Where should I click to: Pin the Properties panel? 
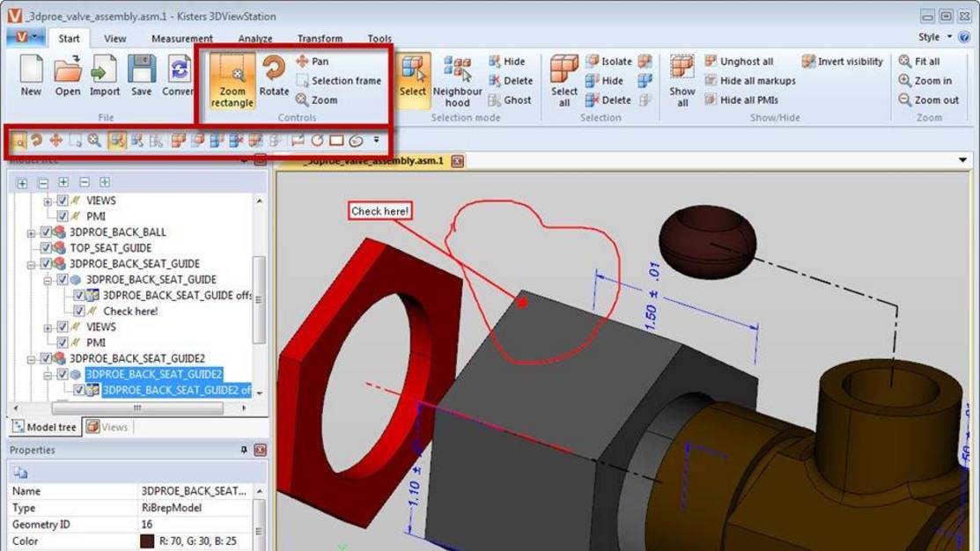[244, 450]
